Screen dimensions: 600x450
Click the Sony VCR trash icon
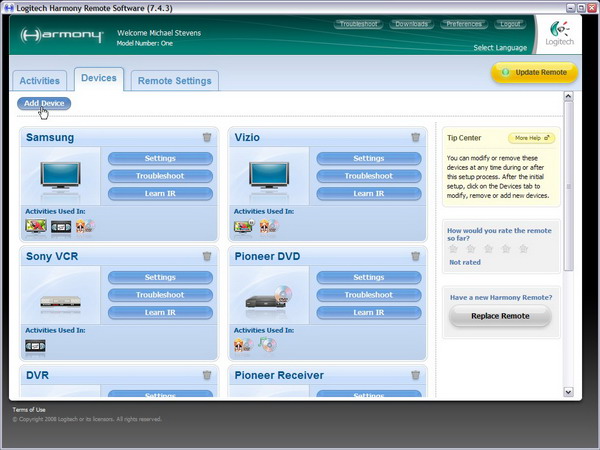pyautogui.click(x=207, y=256)
